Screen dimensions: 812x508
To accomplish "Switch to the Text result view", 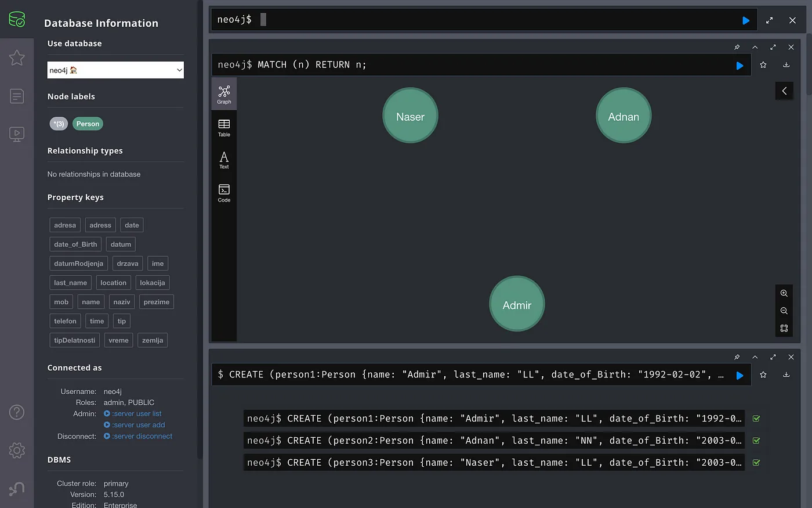I will (x=224, y=160).
